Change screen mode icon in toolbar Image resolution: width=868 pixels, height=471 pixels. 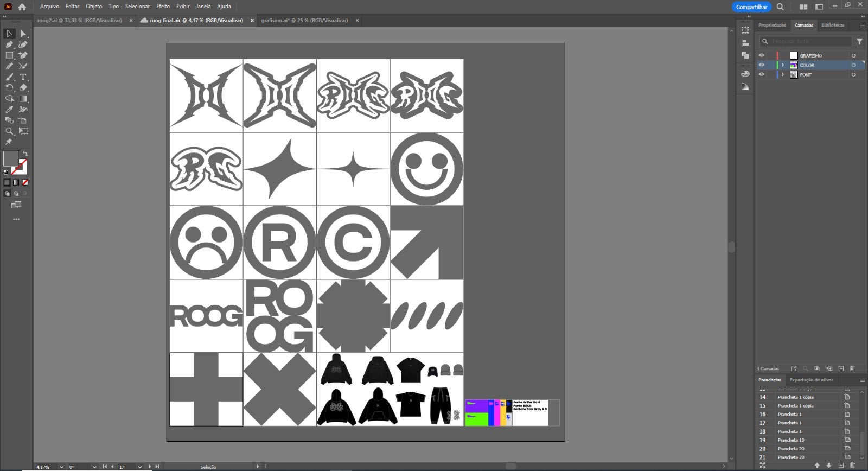click(16, 205)
